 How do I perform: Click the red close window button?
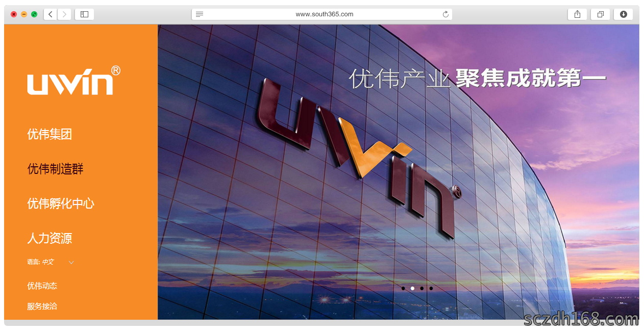(14, 14)
